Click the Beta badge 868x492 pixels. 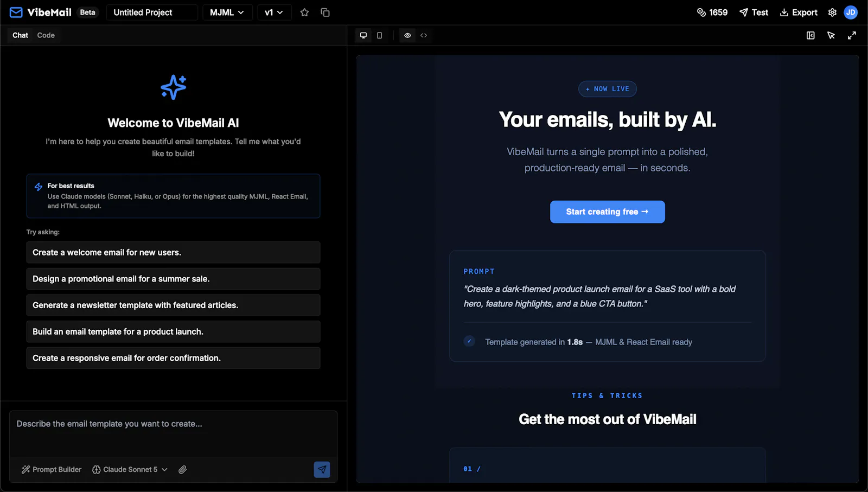(87, 12)
